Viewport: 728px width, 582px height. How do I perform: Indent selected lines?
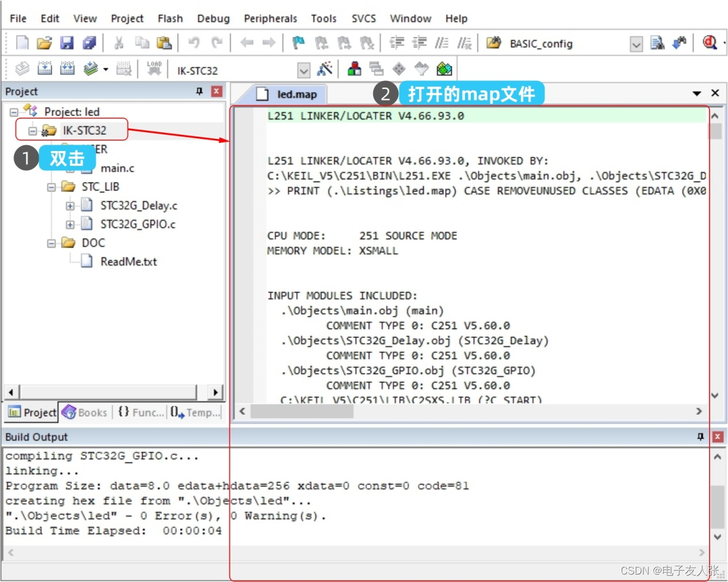397,43
